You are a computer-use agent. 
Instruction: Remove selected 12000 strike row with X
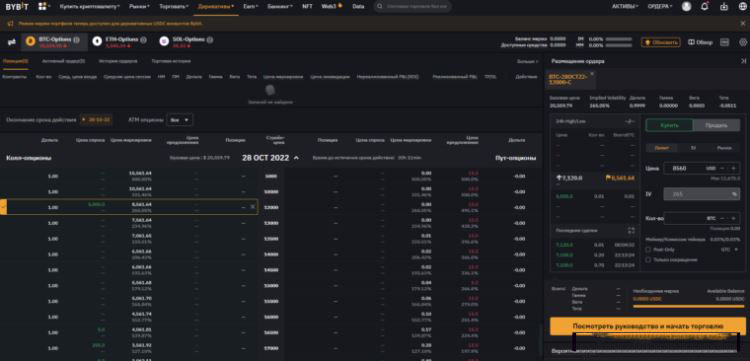tap(253, 207)
